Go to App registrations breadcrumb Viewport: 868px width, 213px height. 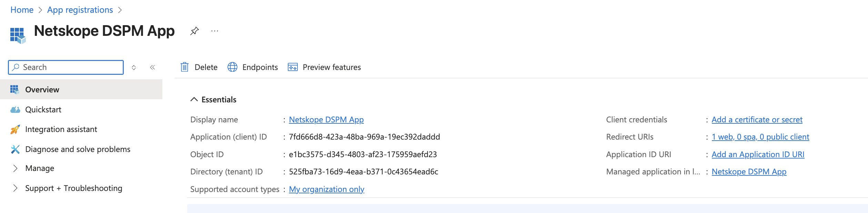[x=80, y=10]
